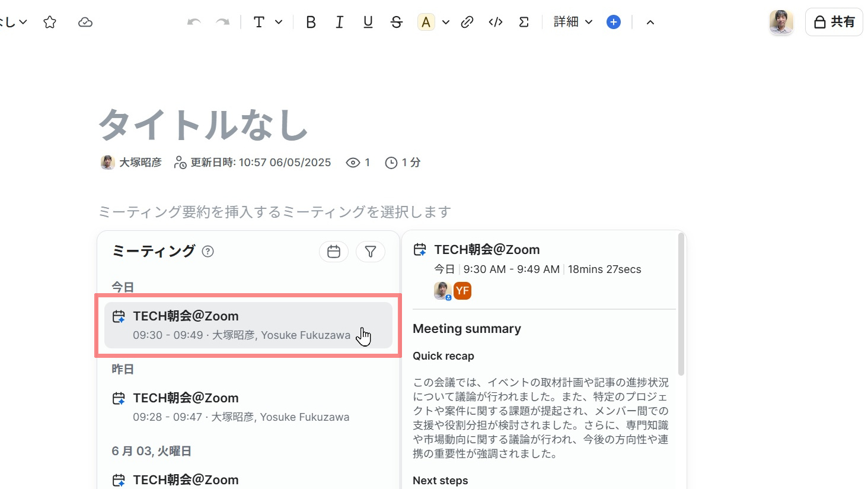This screenshot has height=489, width=868.
Task: Undo the last edit
Action: (x=194, y=22)
